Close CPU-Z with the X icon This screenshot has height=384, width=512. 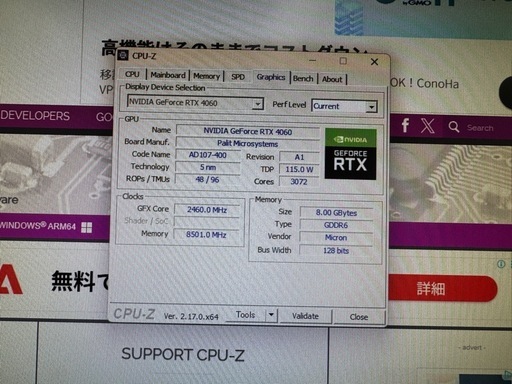pyautogui.click(x=374, y=62)
